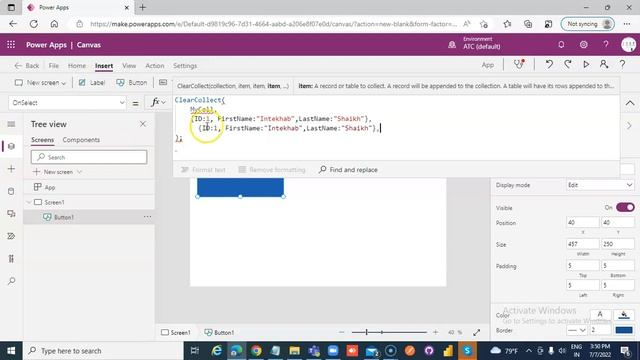Image resolution: width=640 pixels, height=360 pixels.
Task: Open the border color swatch
Action: (x=624, y=330)
